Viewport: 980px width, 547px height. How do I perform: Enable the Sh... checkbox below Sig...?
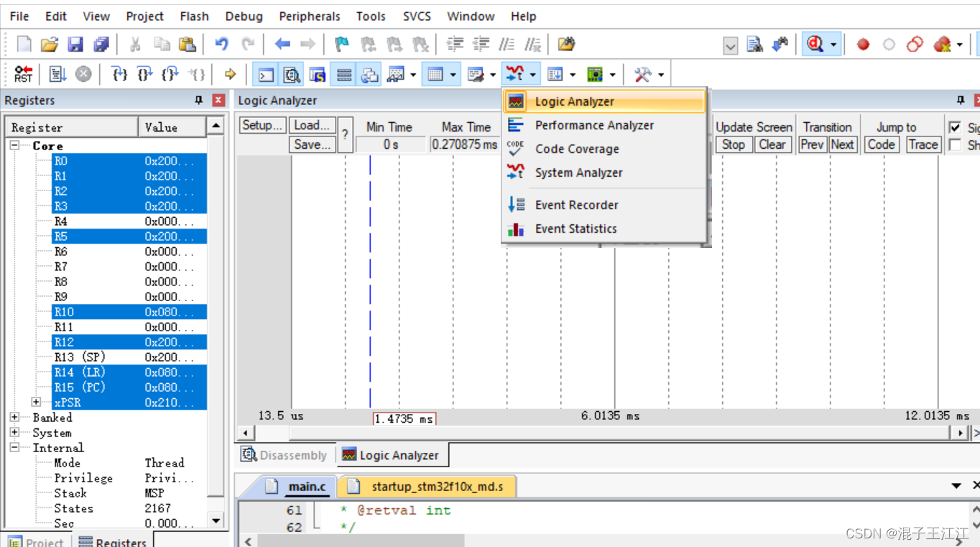pos(955,144)
